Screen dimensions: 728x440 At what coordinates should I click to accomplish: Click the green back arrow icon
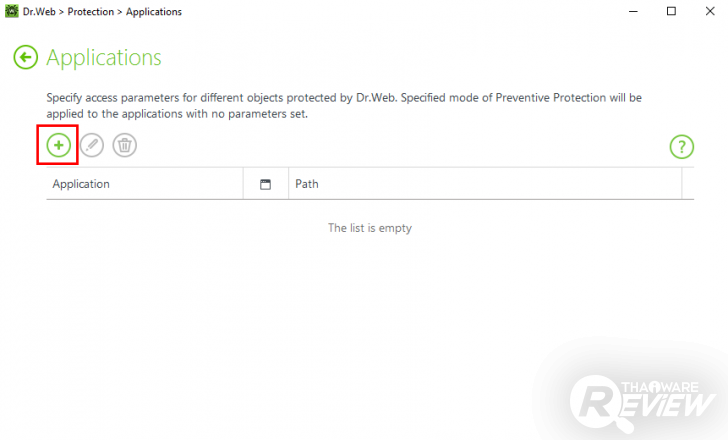pyautogui.click(x=26, y=58)
